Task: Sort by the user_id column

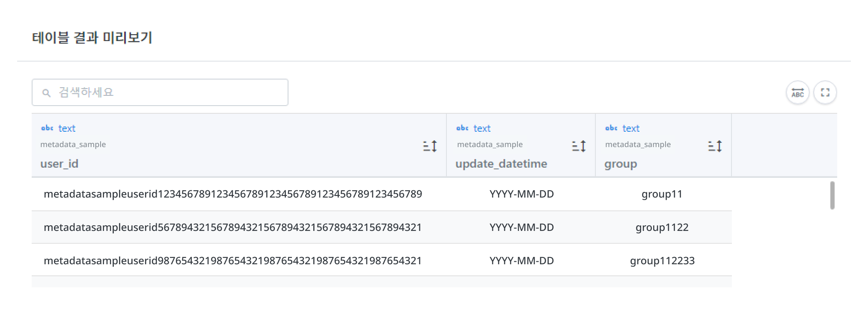Action: pyautogui.click(x=430, y=146)
